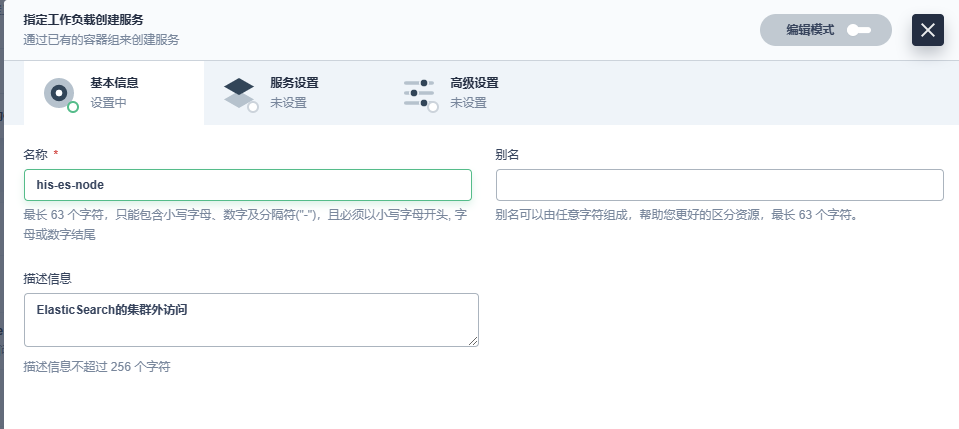
Task: Click the 高级设置 sliders icon
Action: (x=419, y=92)
